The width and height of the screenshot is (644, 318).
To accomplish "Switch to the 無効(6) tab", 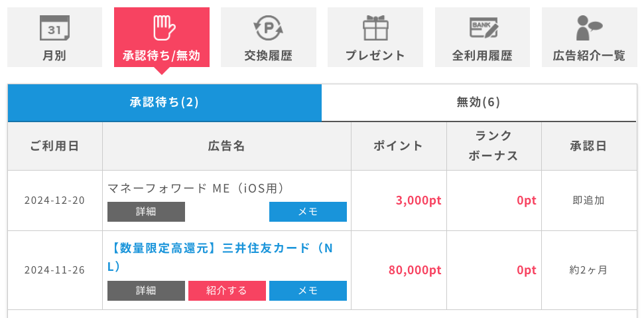I will tap(478, 103).
